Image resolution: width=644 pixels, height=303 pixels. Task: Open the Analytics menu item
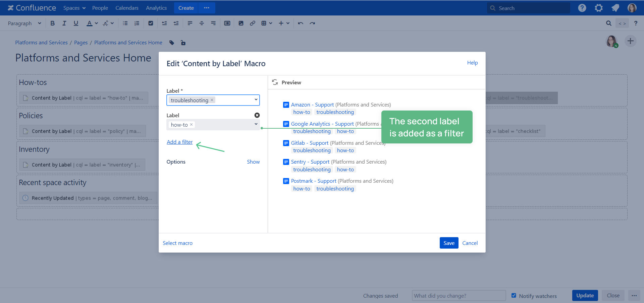(156, 8)
